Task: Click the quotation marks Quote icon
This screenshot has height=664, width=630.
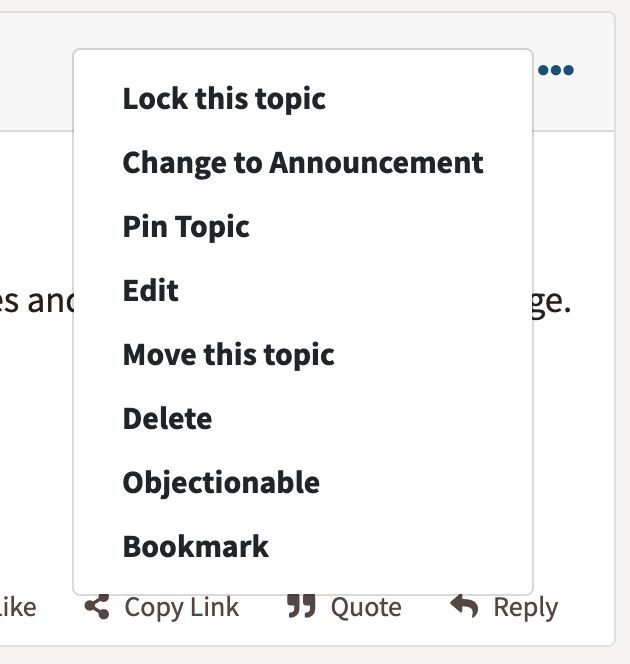Action: click(301, 607)
